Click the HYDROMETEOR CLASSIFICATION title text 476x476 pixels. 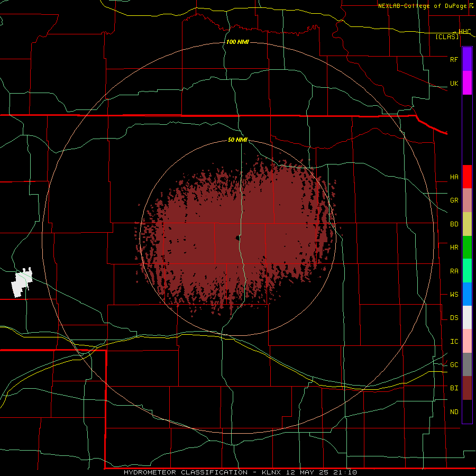(x=186, y=472)
